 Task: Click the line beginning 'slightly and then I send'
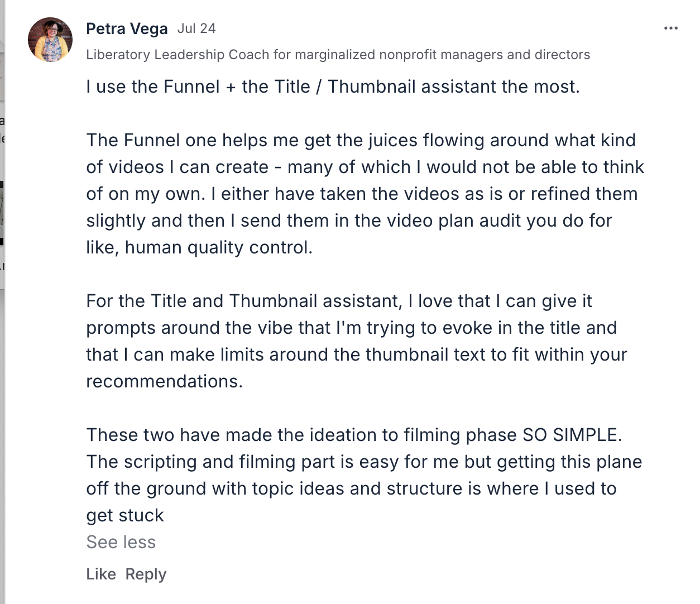[x=349, y=220]
